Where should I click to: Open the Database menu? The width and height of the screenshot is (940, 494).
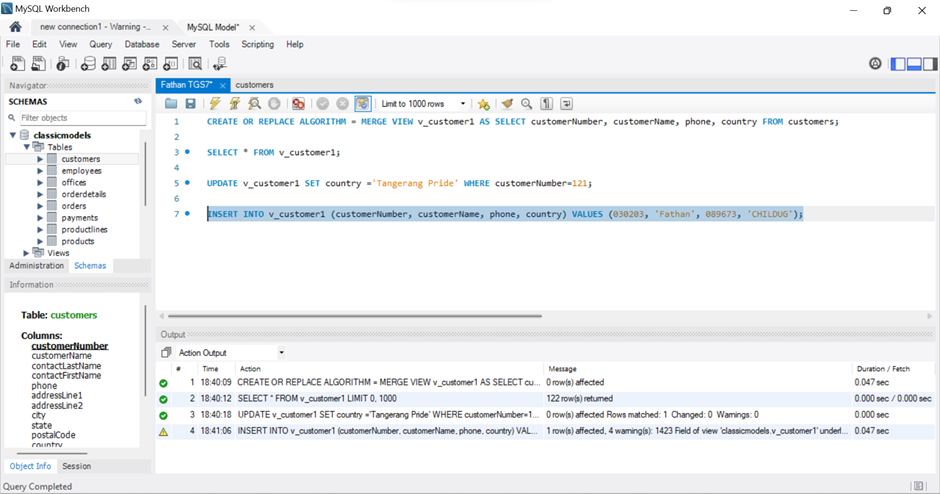click(x=142, y=44)
